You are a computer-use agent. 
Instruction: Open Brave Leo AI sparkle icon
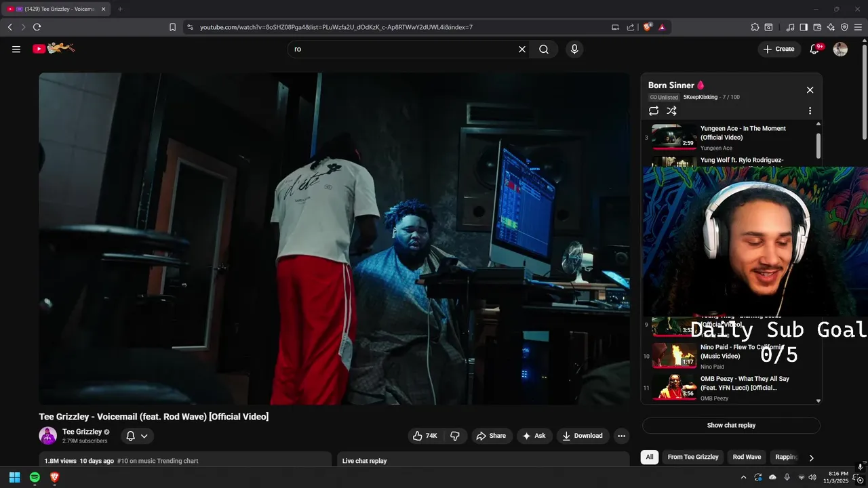click(x=831, y=27)
